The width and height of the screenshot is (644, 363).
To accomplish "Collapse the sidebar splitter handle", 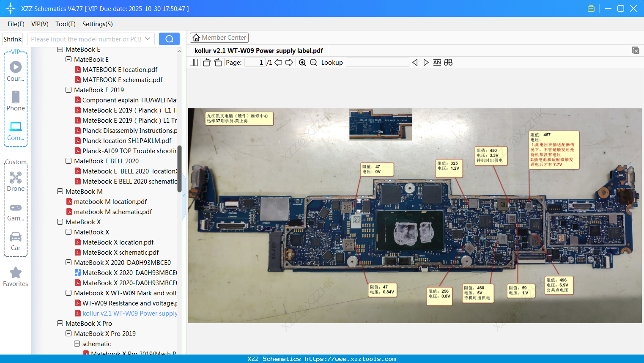I will [x=184, y=196].
